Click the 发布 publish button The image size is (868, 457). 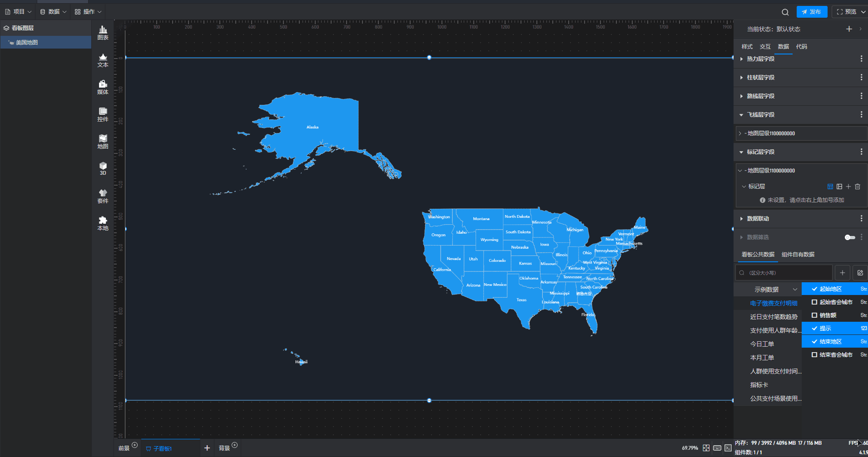click(x=812, y=12)
